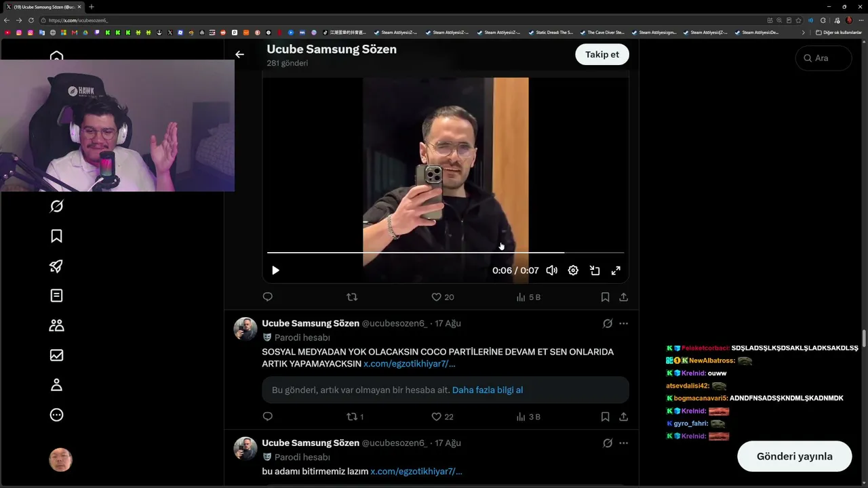Ask Grok about the SOSYAL MEDYADAN post
The image size is (868, 488).
pyautogui.click(x=608, y=323)
